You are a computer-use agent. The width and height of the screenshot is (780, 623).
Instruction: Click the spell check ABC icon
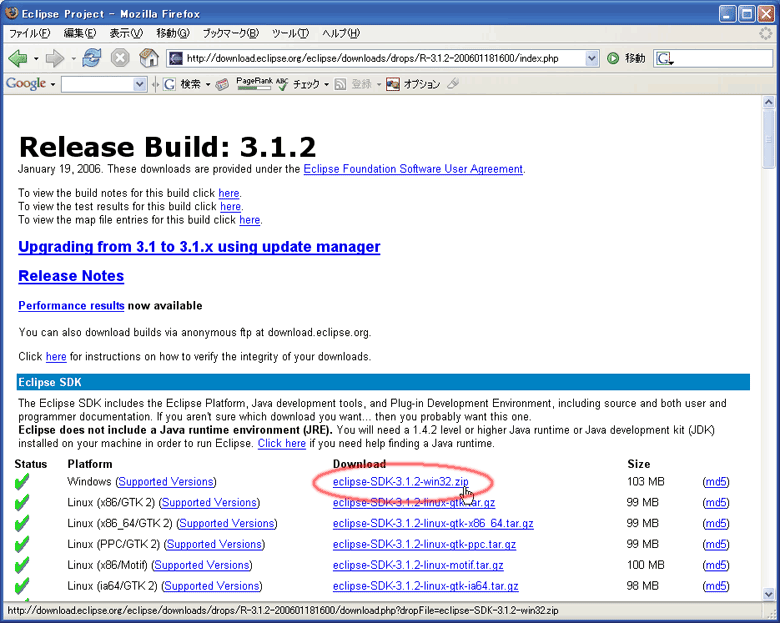pos(282,84)
